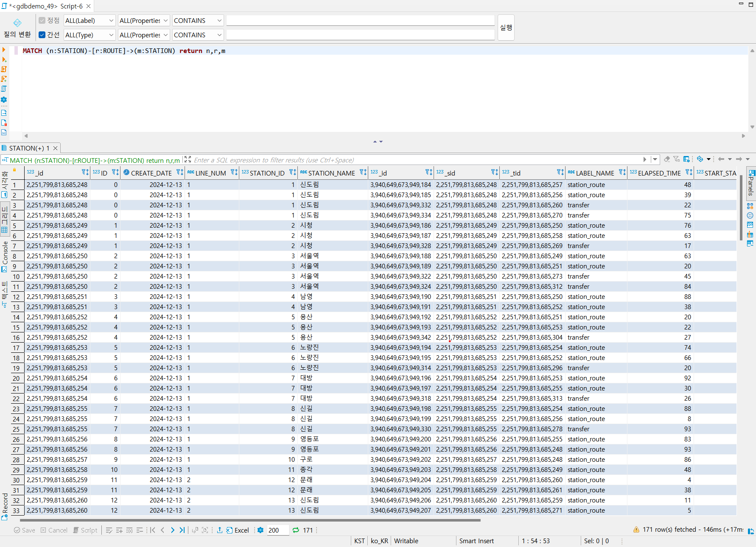The width and height of the screenshot is (756, 547).
Task: Open the variables panel page icon
Action: point(4,132)
